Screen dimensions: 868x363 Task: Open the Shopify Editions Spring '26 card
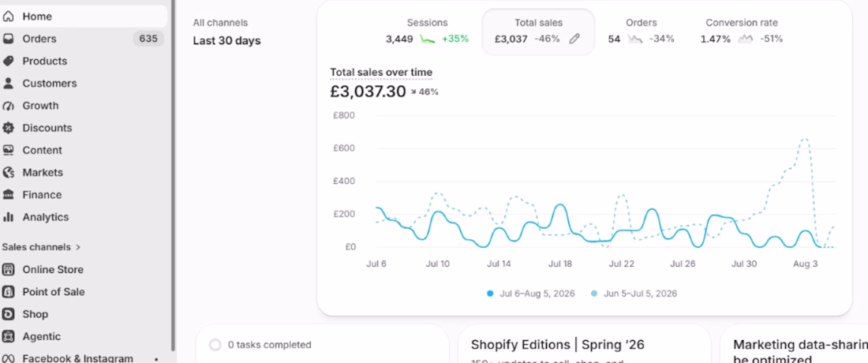584,343
